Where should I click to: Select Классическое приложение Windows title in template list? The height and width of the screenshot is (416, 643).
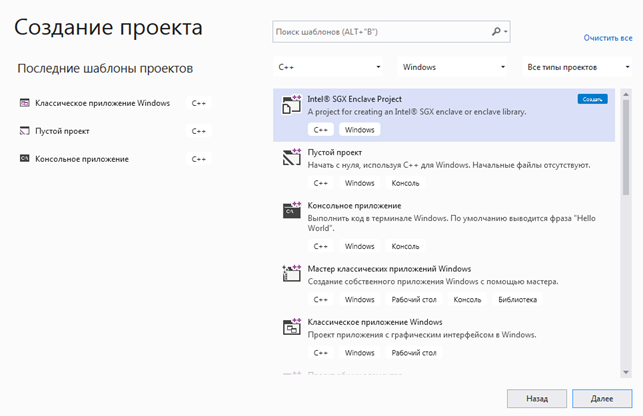(x=375, y=322)
